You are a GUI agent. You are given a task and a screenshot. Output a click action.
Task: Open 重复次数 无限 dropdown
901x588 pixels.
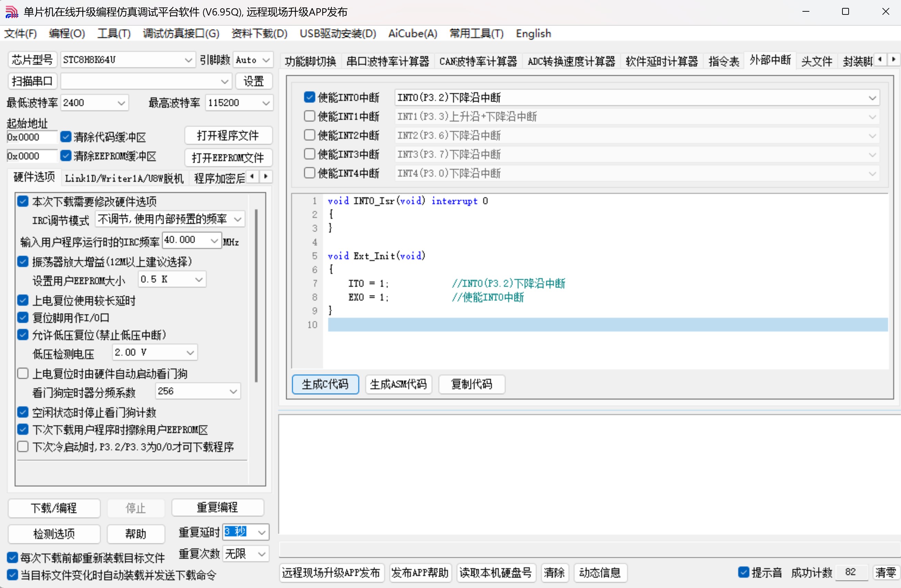pyautogui.click(x=246, y=554)
